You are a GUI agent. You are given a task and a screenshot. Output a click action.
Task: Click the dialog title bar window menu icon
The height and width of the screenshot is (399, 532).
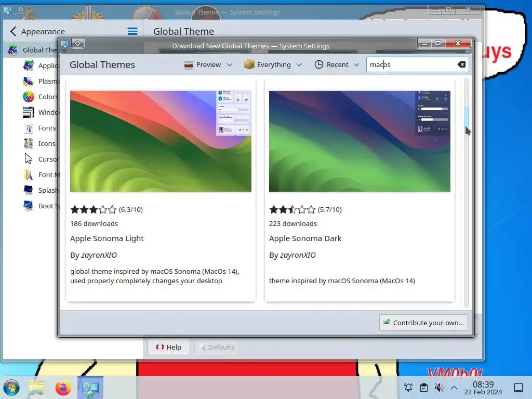(65, 44)
